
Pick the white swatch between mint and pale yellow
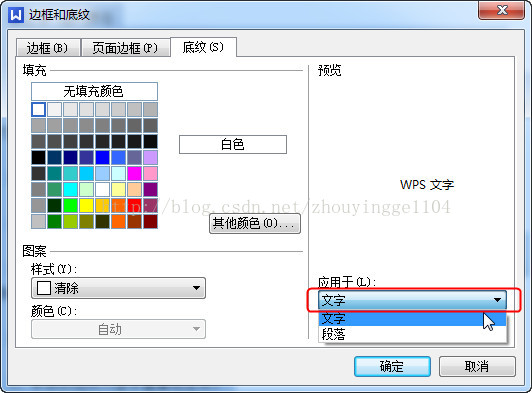point(102,189)
